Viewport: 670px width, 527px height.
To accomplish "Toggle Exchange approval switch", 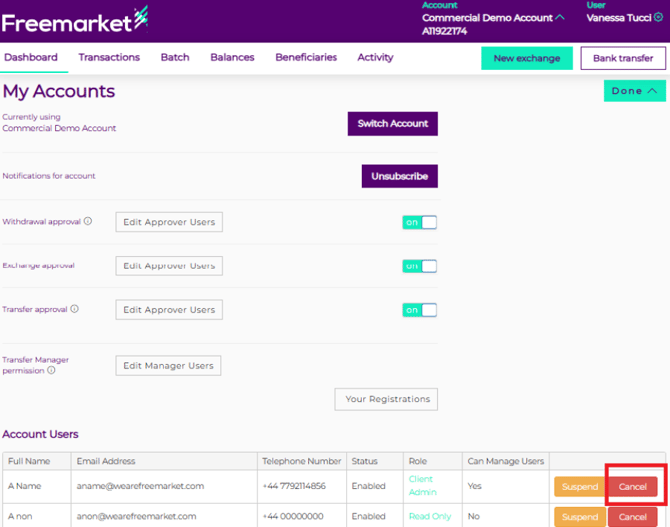I will tap(419, 266).
